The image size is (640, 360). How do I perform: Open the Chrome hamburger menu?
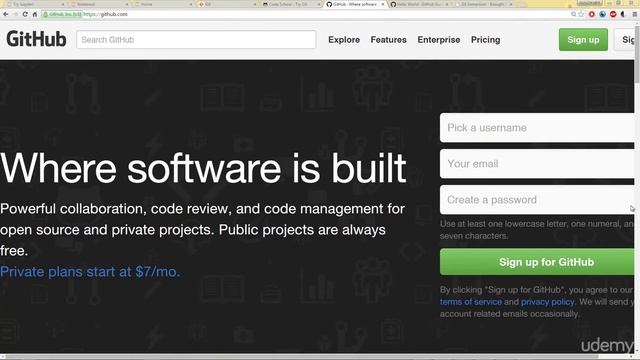(x=635, y=14)
